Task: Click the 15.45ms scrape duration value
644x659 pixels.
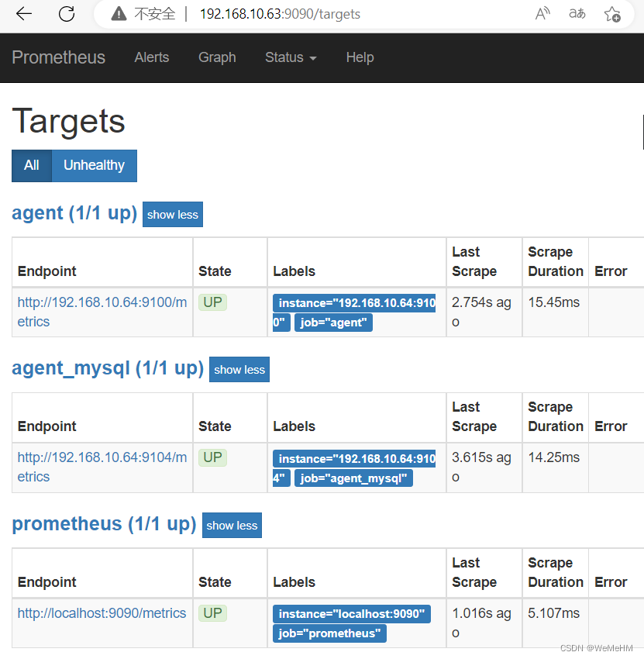Action: (x=553, y=302)
